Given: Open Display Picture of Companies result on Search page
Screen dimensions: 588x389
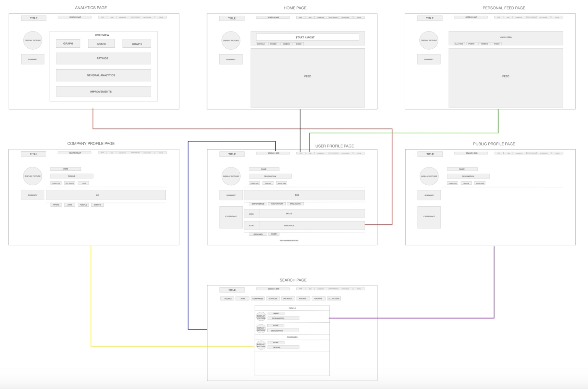Looking at the screenshot, I should click(261, 345).
